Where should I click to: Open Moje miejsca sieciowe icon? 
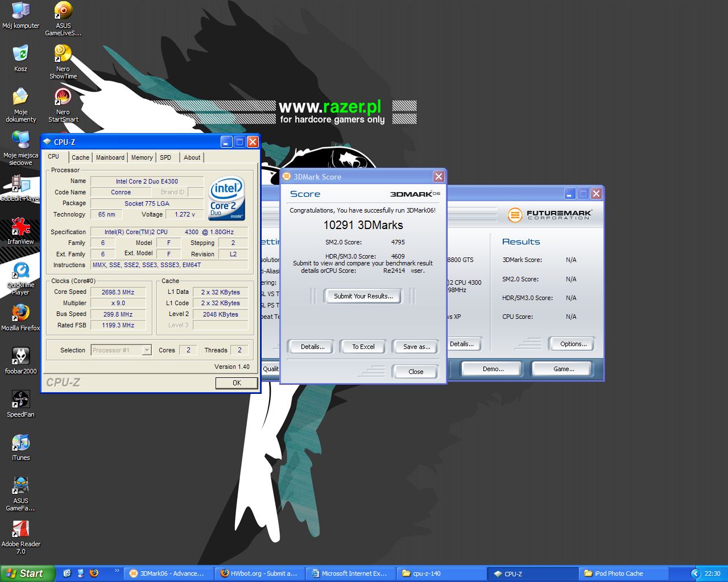pyautogui.click(x=20, y=148)
